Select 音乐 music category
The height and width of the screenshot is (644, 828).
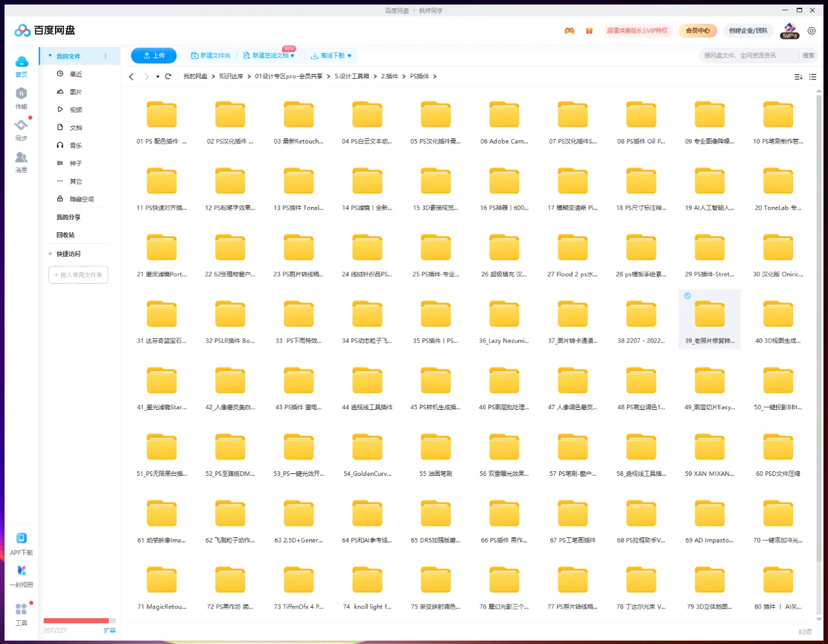tap(76, 145)
